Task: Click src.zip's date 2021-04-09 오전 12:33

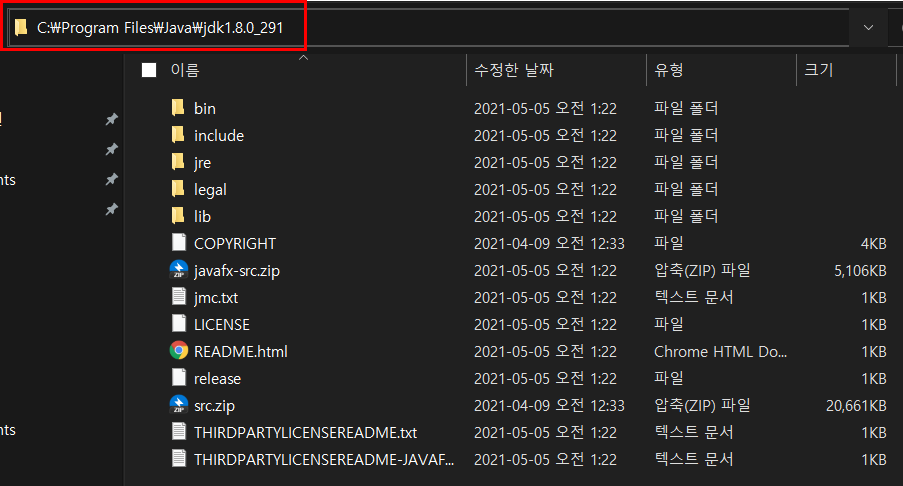Action: pyautogui.click(x=549, y=406)
